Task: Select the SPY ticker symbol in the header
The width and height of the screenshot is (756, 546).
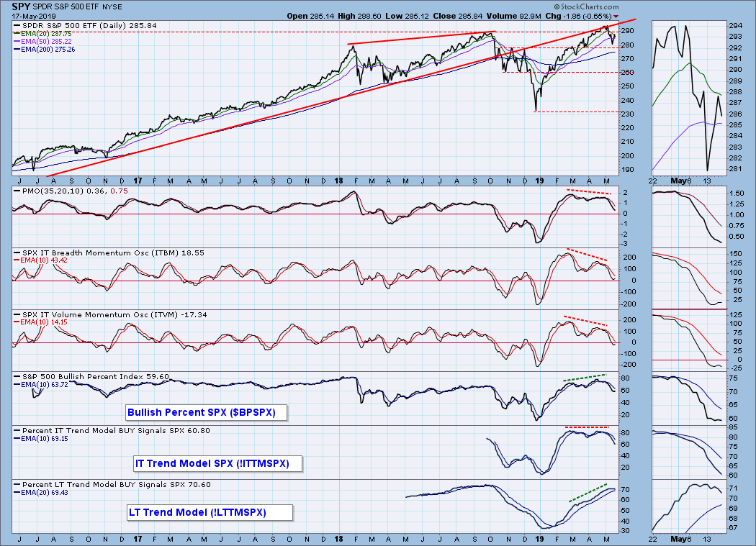Action: click(21, 6)
